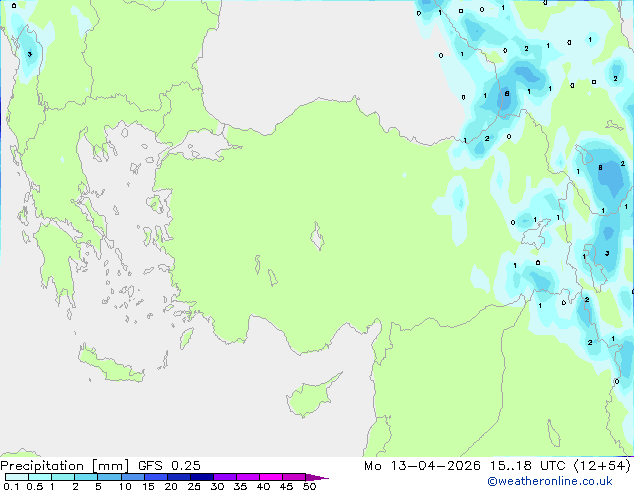This screenshot has width=634, height=490.
Task: Click the 35–40 mm legend color swatch
Action: (x=247, y=477)
